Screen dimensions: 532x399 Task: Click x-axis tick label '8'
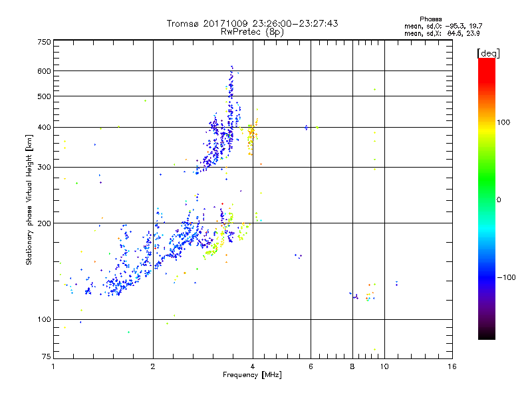pos(352,366)
